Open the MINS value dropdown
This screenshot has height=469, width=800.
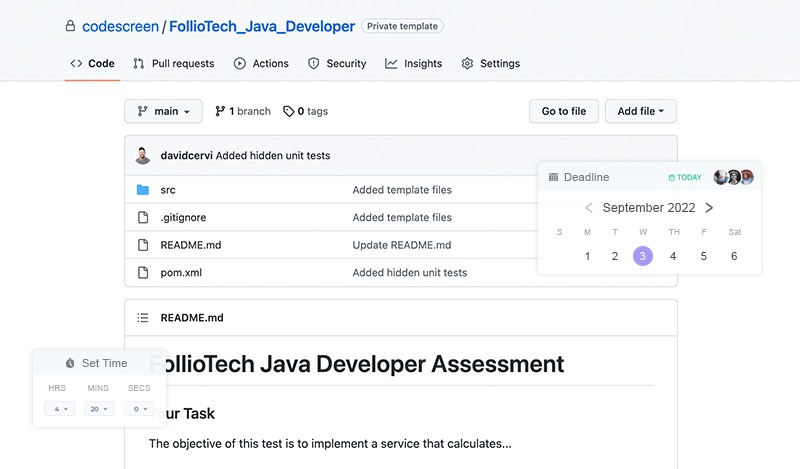98,408
